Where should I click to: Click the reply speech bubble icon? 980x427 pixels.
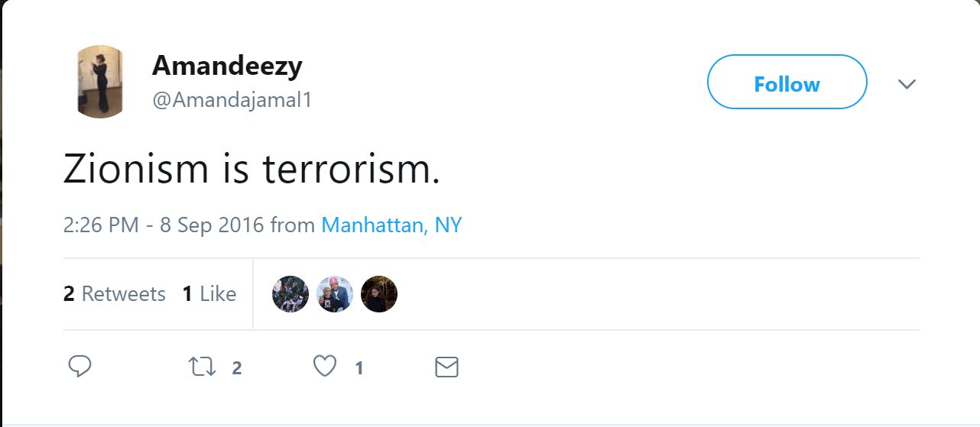click(x=80, y=367)
